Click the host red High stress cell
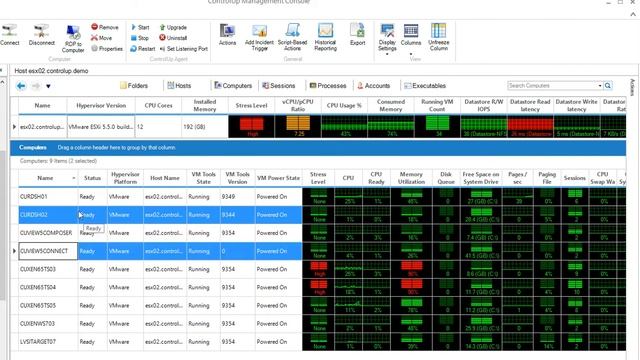Image resolution: width=640 pixels, height=360 pixels. point(251,127)
